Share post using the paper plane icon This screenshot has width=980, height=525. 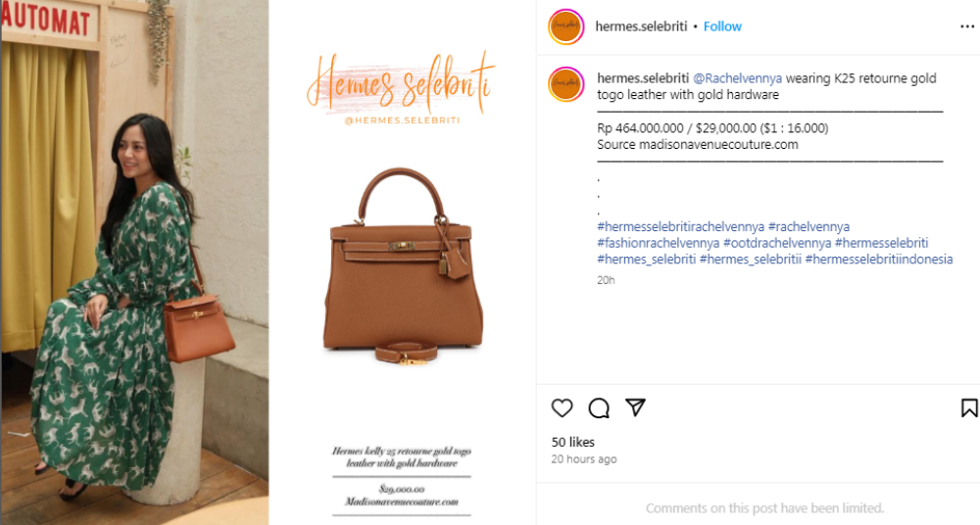pyautogui.click(x=635, y=407)
